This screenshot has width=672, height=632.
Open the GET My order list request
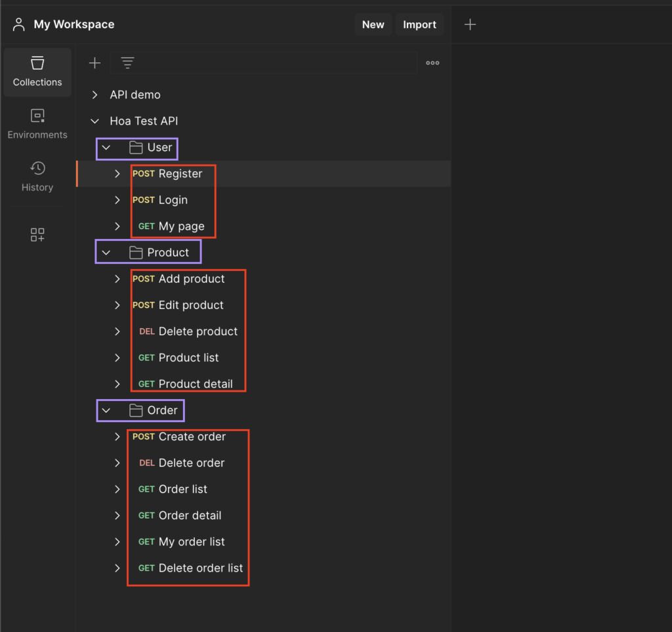point(181,542)
